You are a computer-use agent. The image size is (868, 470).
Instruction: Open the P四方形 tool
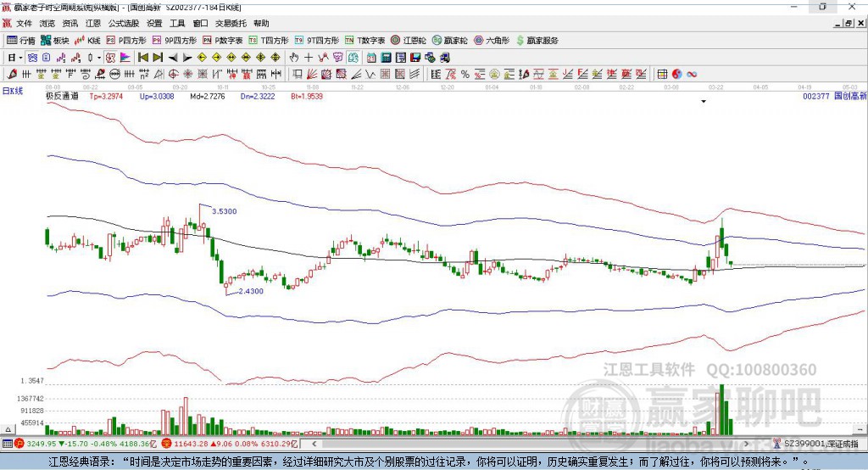pyautogui.click(x=126, y=41)
